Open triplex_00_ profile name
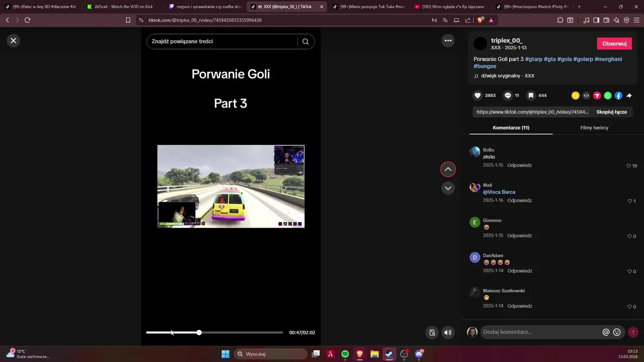This screenshot has height=362, width=644. (x=507, y=40)
